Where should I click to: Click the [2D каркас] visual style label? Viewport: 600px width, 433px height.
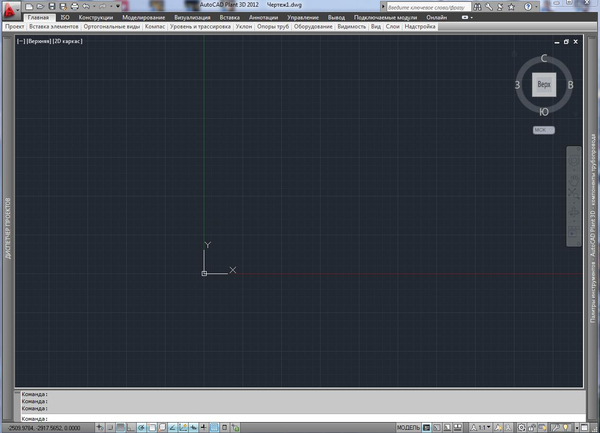[68, 42]
